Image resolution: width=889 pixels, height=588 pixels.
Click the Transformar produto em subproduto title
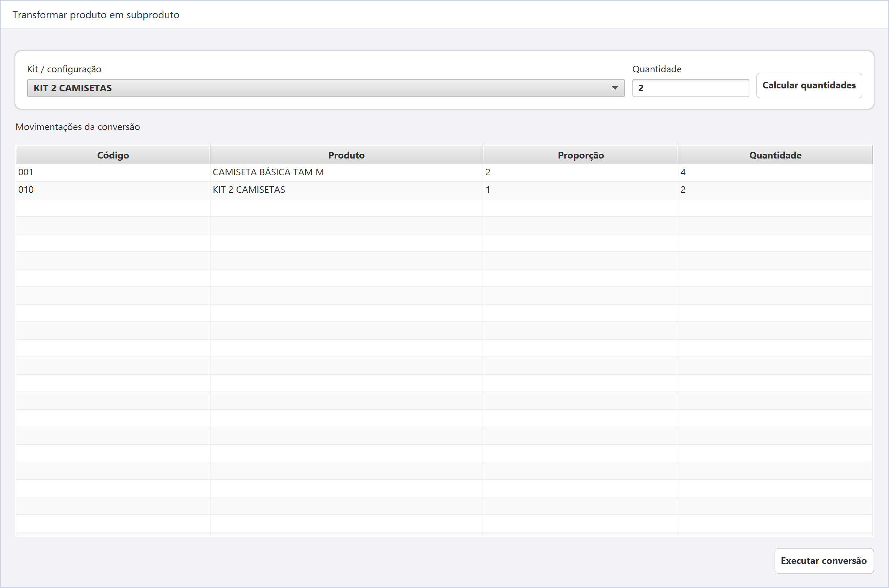[x=96, y=15]
